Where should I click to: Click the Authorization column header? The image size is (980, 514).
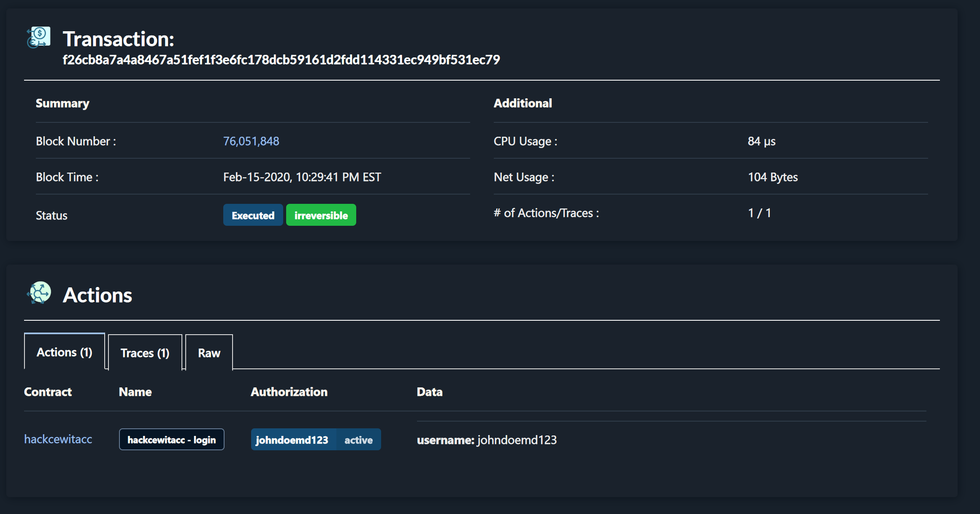tap(289, 392)
